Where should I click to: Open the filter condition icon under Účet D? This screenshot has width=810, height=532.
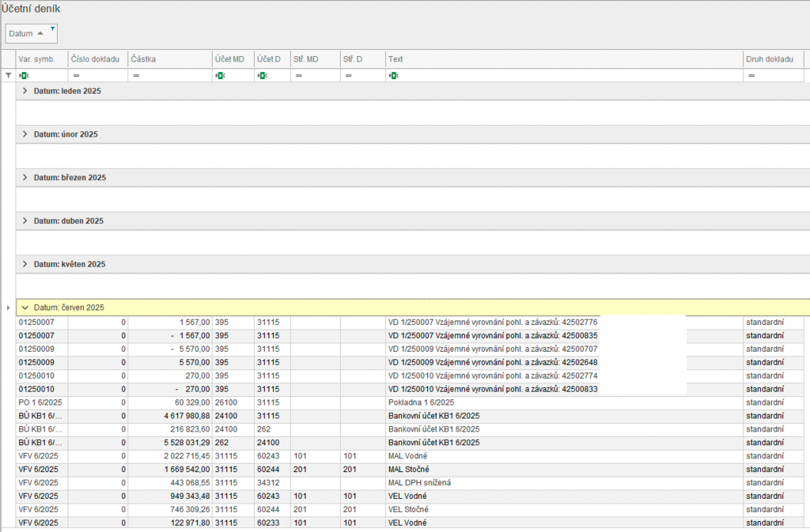point(263,75)
